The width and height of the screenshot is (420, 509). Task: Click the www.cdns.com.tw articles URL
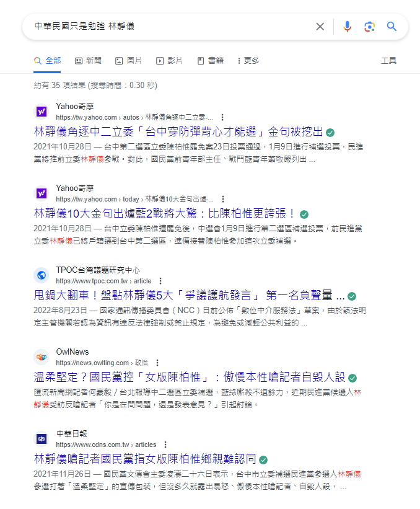[106, 445]
